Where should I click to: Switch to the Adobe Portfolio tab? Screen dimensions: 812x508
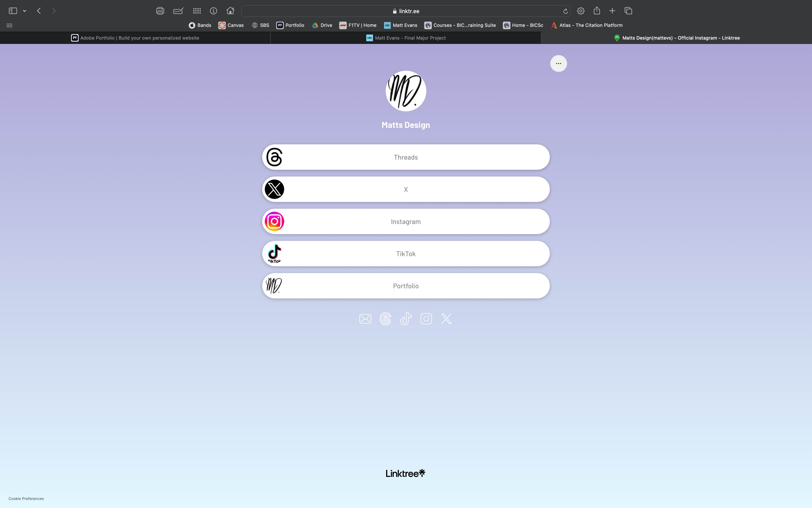click(x=135, y=38)
